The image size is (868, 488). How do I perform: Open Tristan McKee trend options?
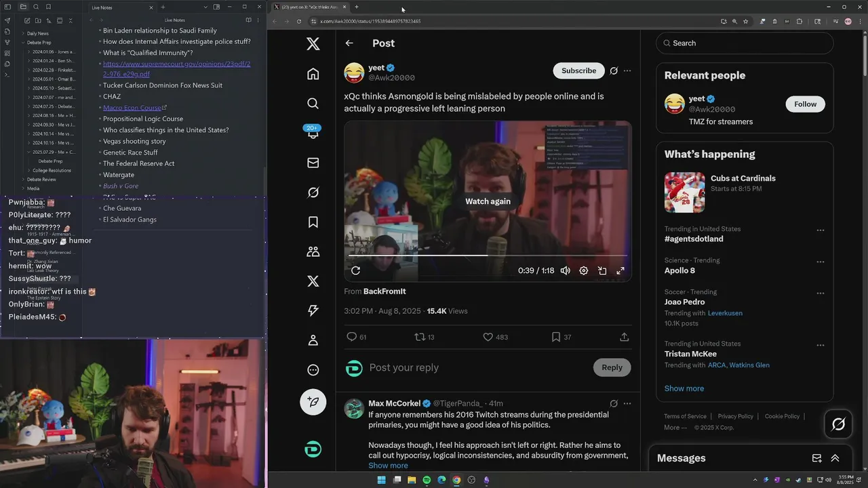pos(820,345)
